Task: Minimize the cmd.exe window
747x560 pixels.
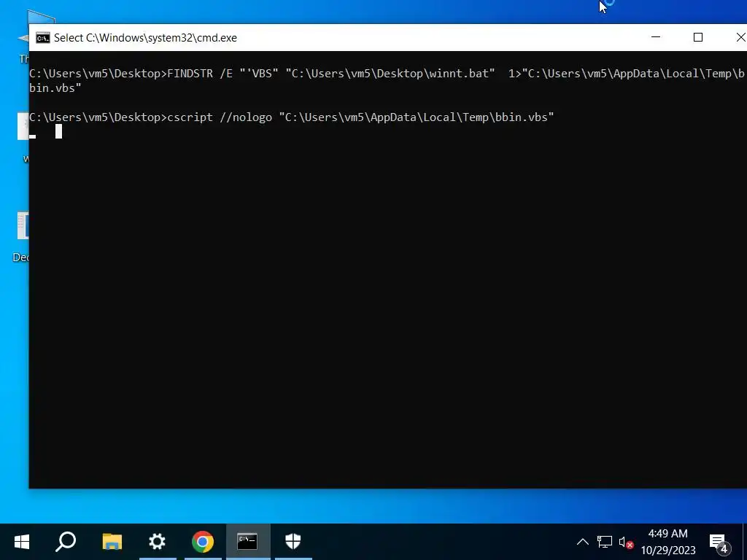Action: 656,37
